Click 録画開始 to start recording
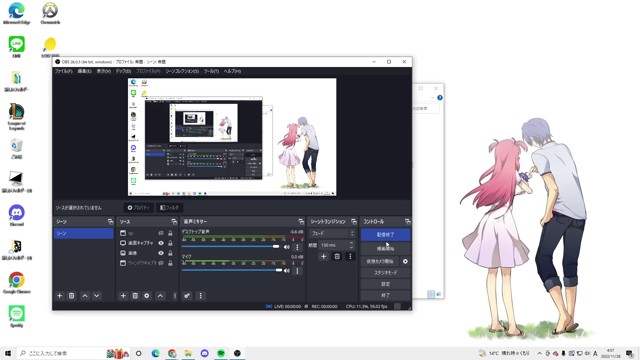The height and width of the screenshot is (360, 640). click(x=386, y=249)
